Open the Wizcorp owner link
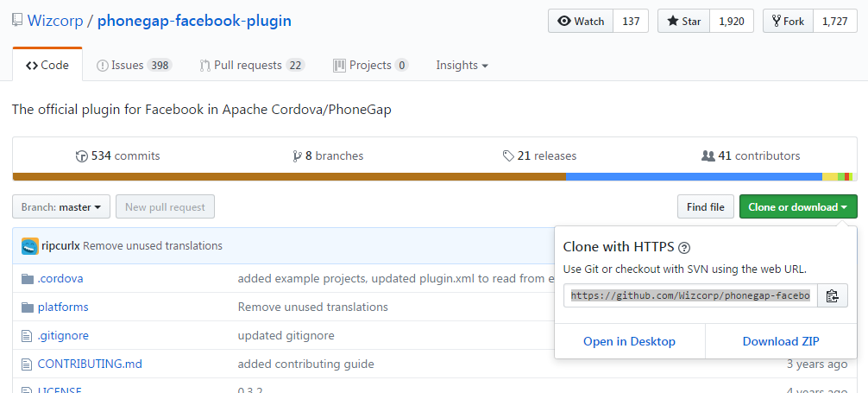Screen dimensions: 868x393 tap(55, 22)
